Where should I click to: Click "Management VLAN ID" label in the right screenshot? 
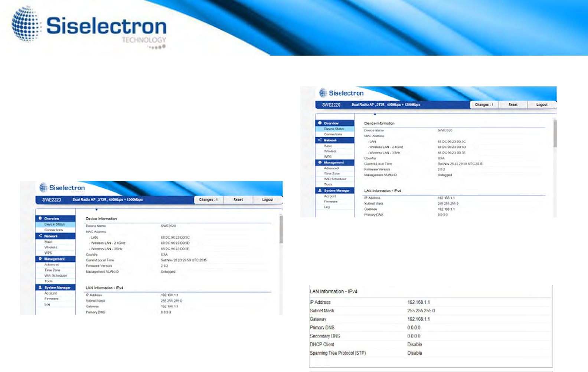[380, 175]
